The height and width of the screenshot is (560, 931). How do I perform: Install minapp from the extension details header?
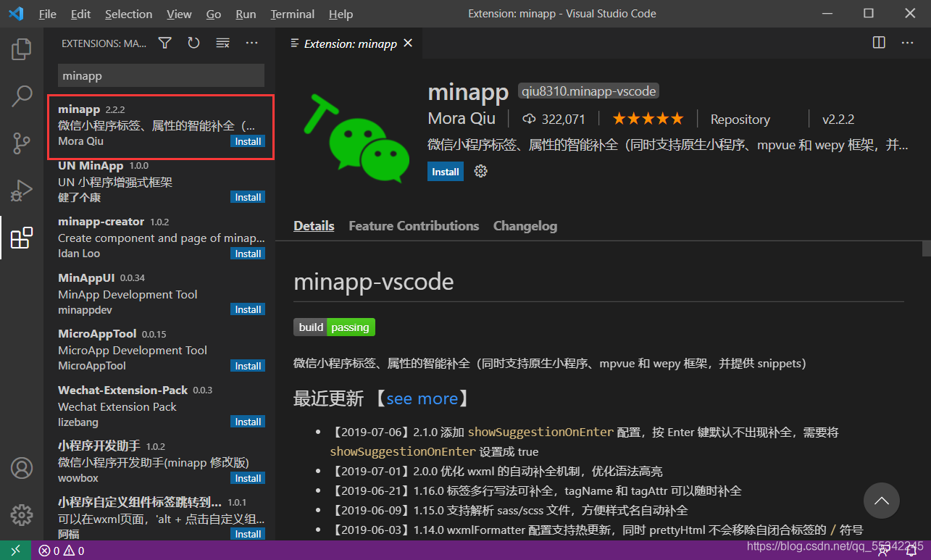(x=446, y=172)
